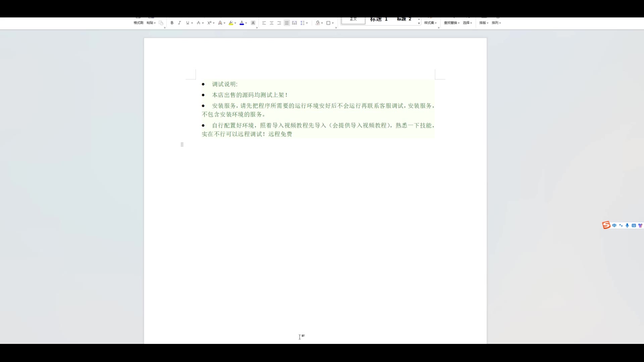
Task: Expand the borders dropdown arrow
Action: point(333,23)
